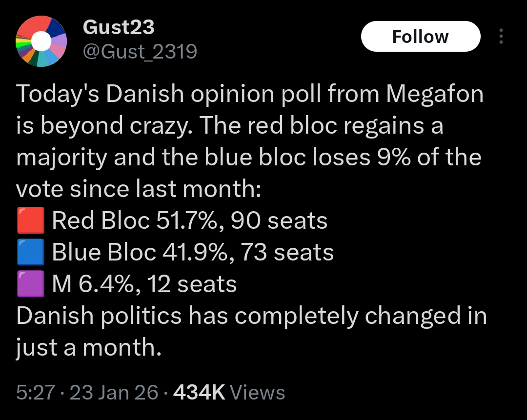527x420 pixels.
Task: Click the purple square emoji
Action: (31, 284)
